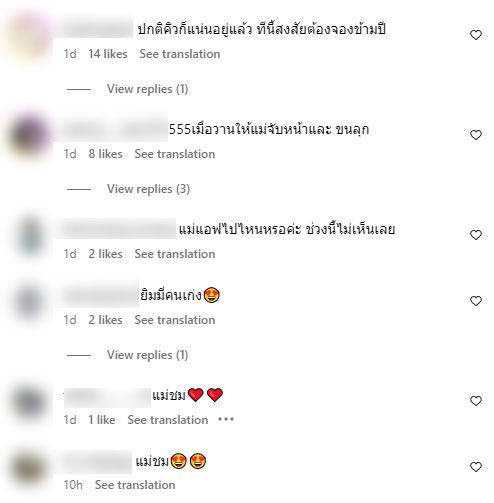See translation of 14 likes comment
The image size is (494, 503).
tap(180, 54)
